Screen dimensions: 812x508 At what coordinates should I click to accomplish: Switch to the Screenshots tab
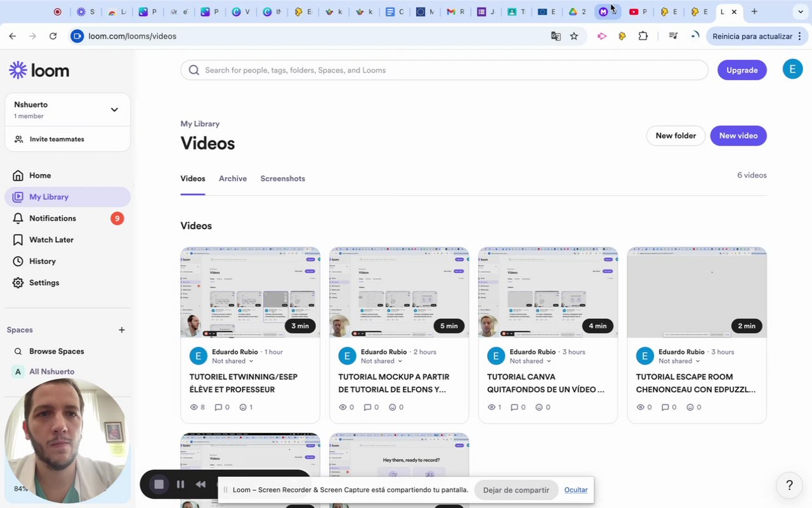(x=283, y=179)
